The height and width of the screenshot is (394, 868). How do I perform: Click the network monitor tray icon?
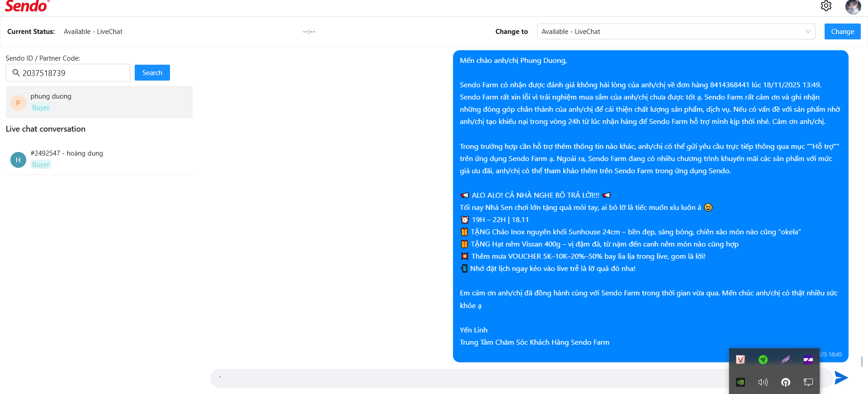coord(808,382)
